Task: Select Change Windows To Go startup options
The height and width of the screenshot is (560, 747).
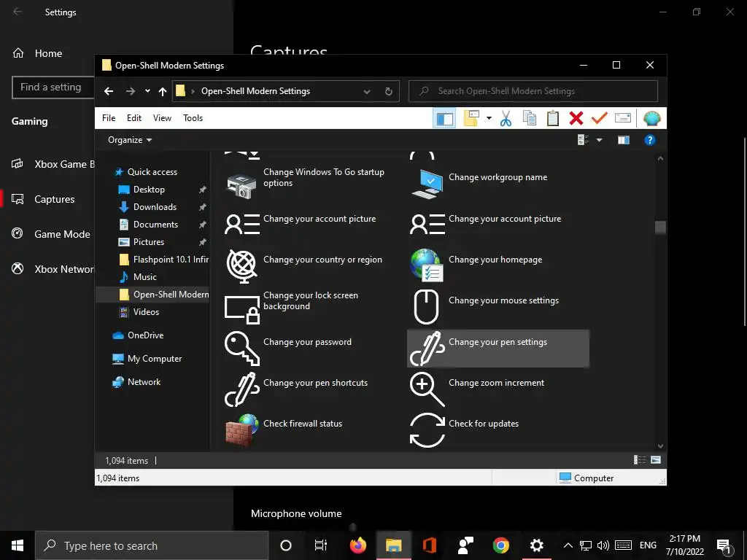Action: point(314,184)
